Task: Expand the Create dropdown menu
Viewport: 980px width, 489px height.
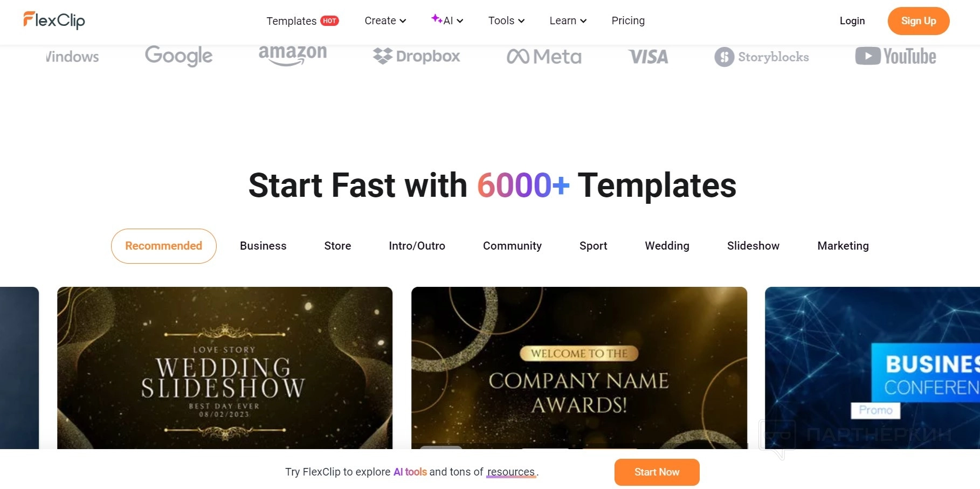Action: click(385, 20)
